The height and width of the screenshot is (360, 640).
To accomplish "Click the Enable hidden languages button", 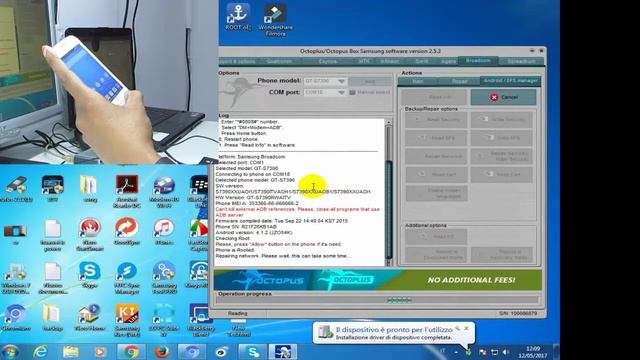I will click(x=436, y=193).
